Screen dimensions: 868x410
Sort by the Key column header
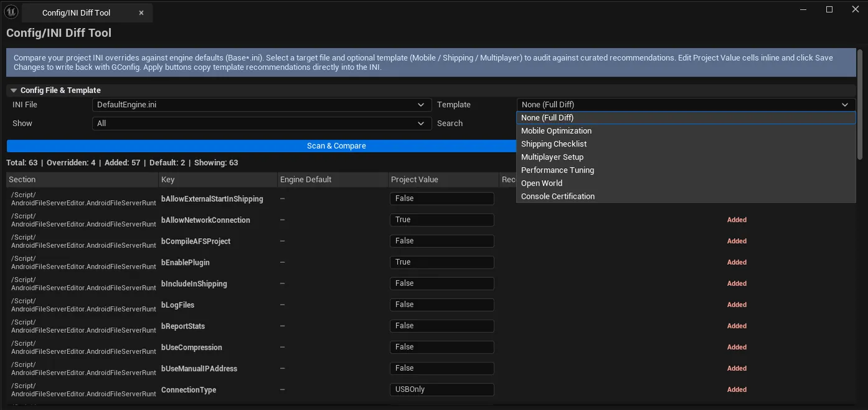click(218, 179)
